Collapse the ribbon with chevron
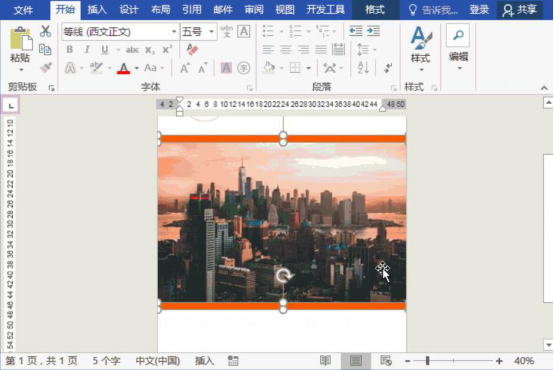The height and width of the screenshot is (370, 554). (544, 88)
